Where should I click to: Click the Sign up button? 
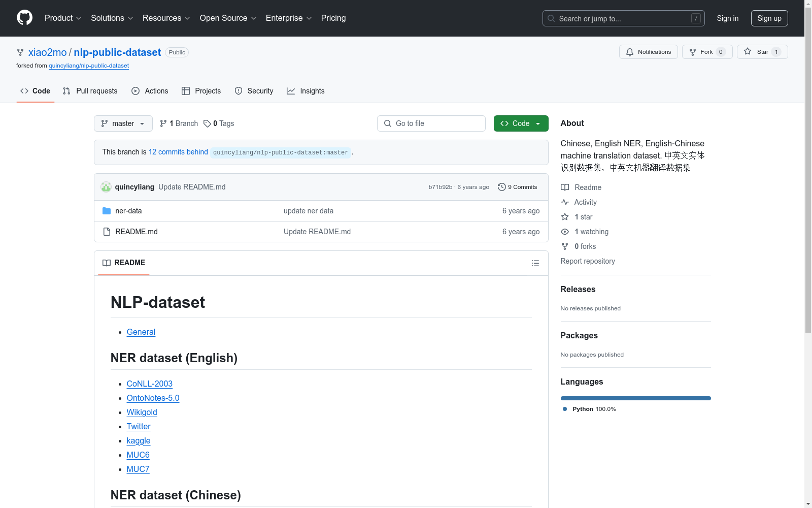[769, 18]
